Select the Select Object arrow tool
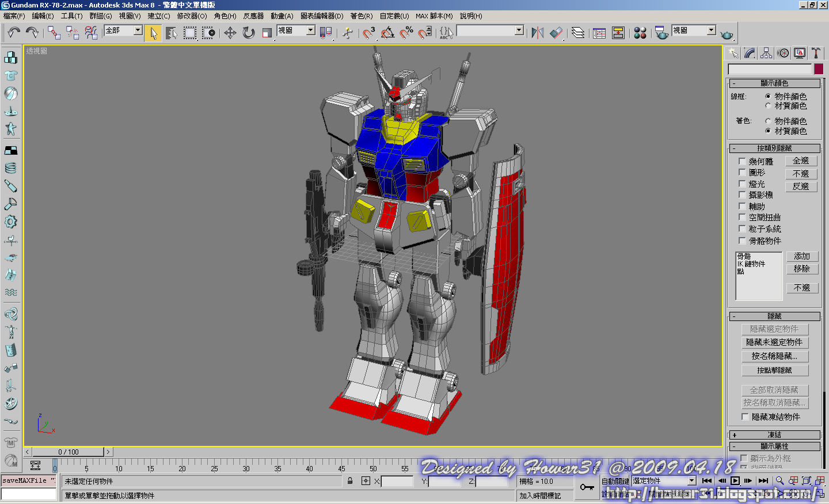Screen dimensions: 829x504 (x=153, y=33)
